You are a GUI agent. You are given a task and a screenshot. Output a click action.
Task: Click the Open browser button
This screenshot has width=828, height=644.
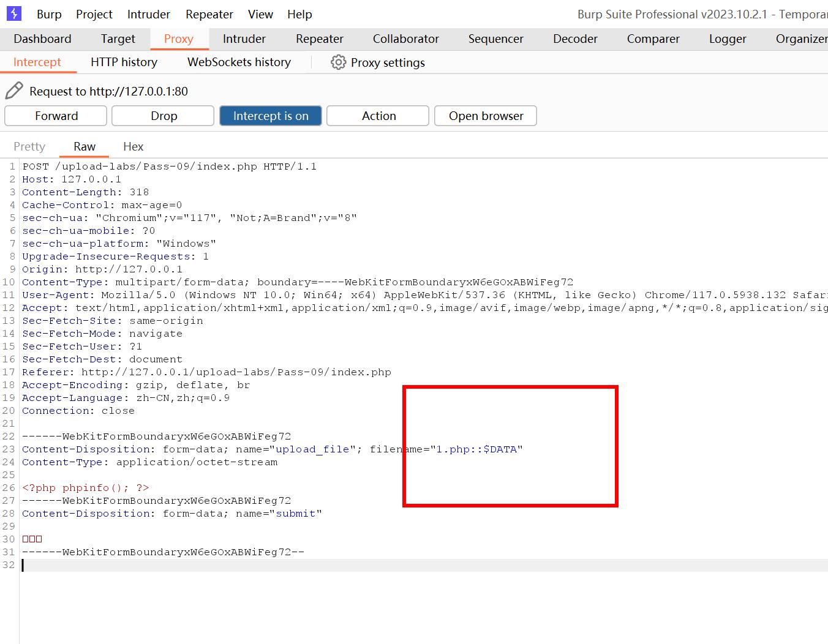click(x=486, y=116)
